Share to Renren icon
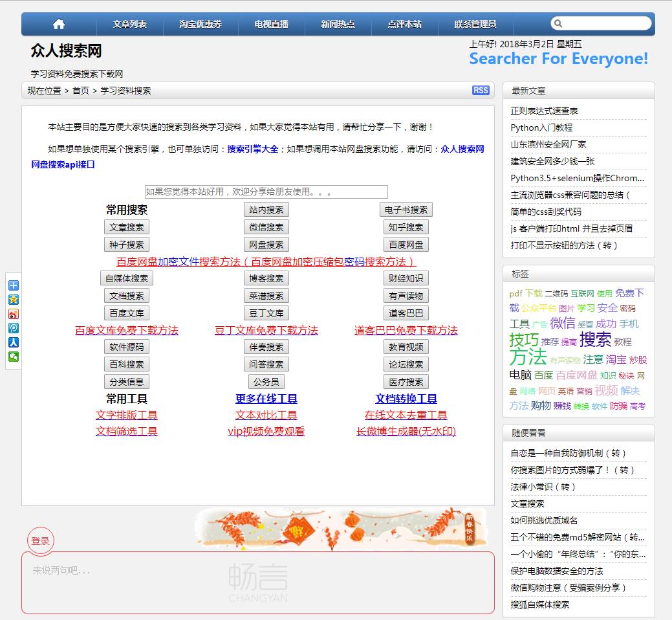This screenshot has width=672, height=620. point(14,342)
